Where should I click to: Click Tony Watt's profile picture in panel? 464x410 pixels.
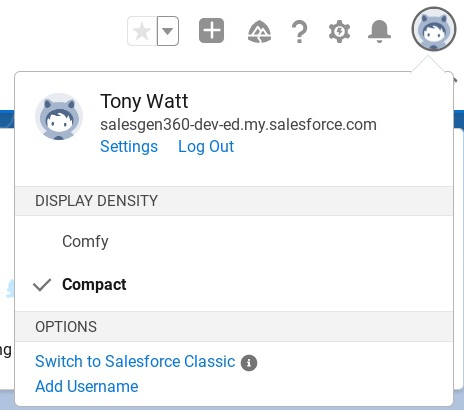click(x=59, y=116)
